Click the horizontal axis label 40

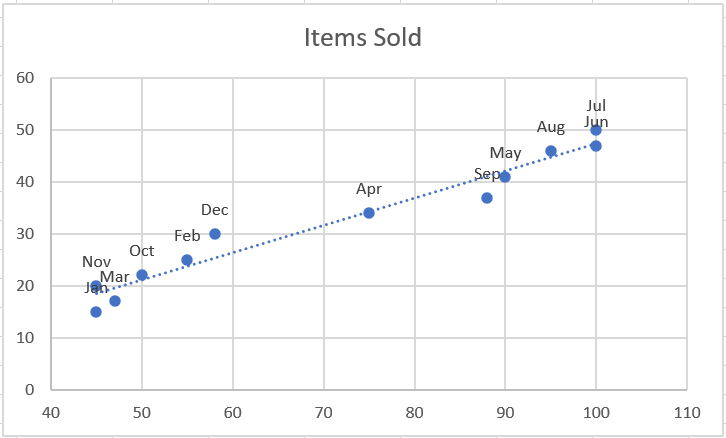(x=51, y=412)
